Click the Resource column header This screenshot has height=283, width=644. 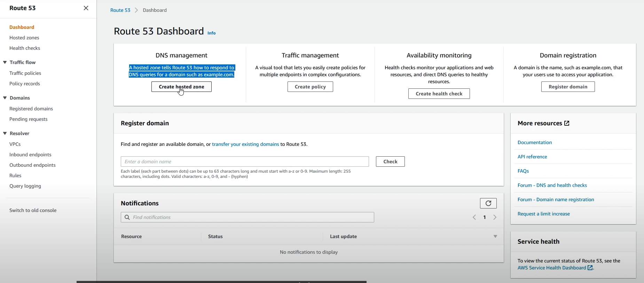click(x=132, y=236)
